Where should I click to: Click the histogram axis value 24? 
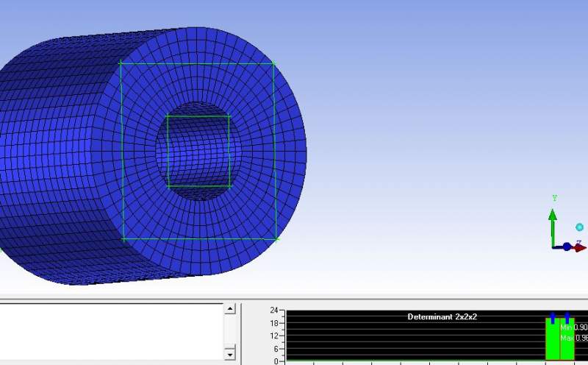point(273,310)
